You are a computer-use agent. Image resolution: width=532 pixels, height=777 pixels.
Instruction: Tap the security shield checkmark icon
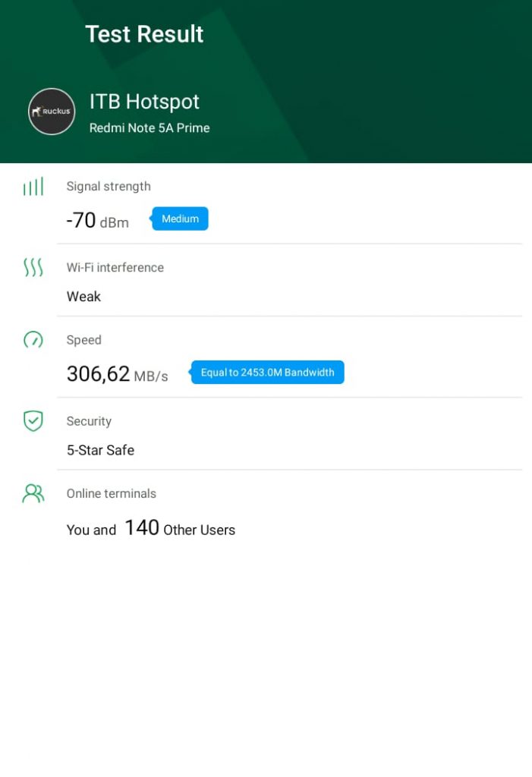[x=33, y=421]
